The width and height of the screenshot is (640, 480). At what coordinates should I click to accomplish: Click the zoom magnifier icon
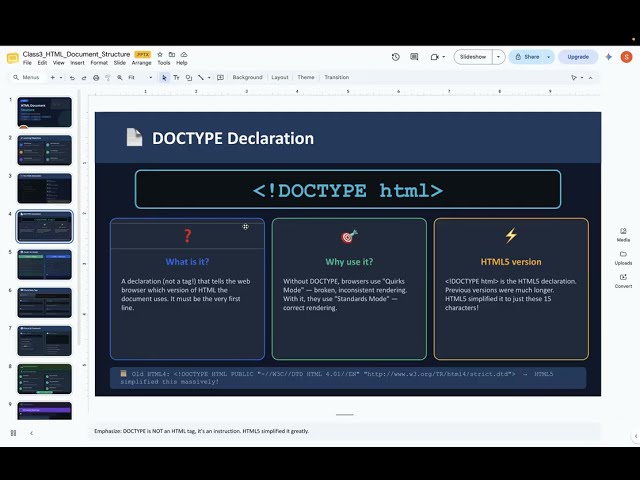point(120,78)
